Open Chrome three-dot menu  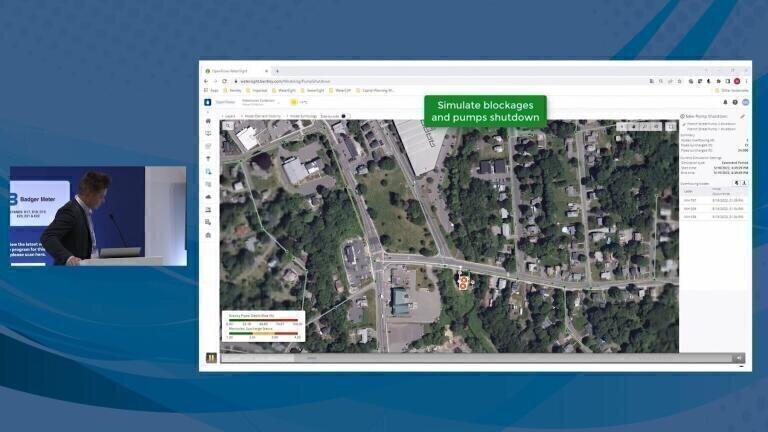746,81
